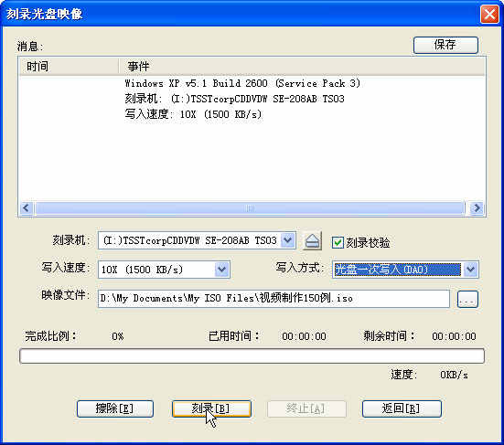
Task: Click the 返回[R] return button
Action: pos(402,408)
